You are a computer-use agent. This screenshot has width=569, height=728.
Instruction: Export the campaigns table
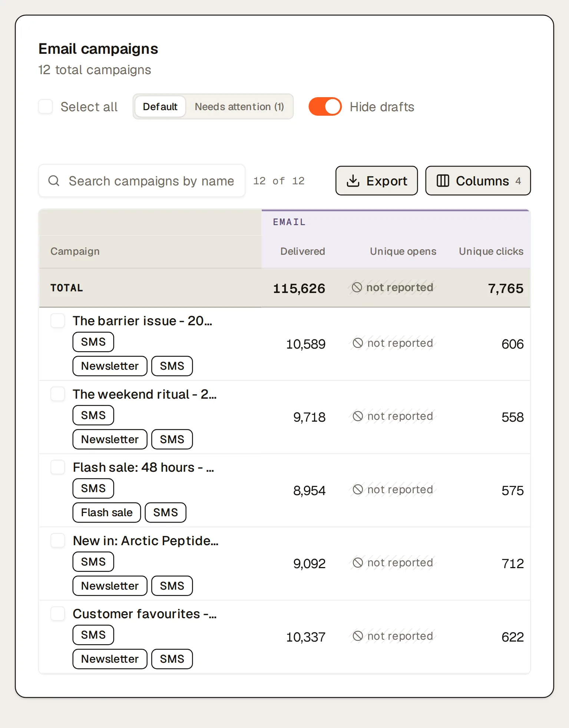(377, 181)
